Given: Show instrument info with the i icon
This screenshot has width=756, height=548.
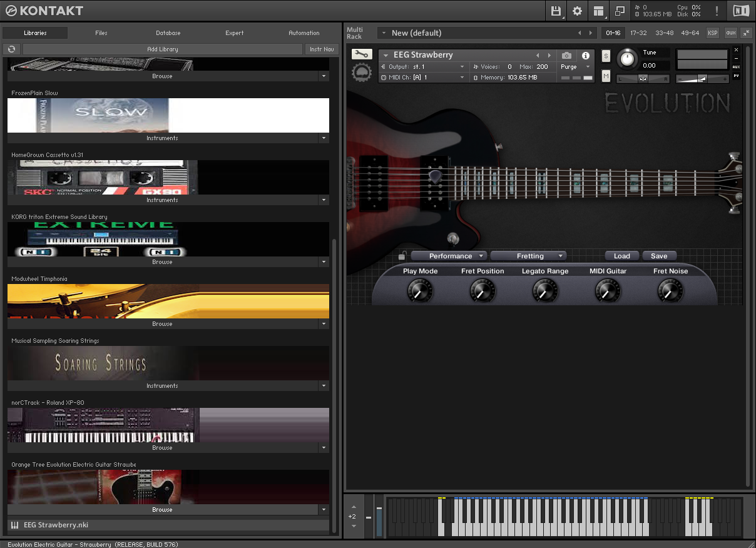Looking at the screenshot, I should tap(586, 56).
